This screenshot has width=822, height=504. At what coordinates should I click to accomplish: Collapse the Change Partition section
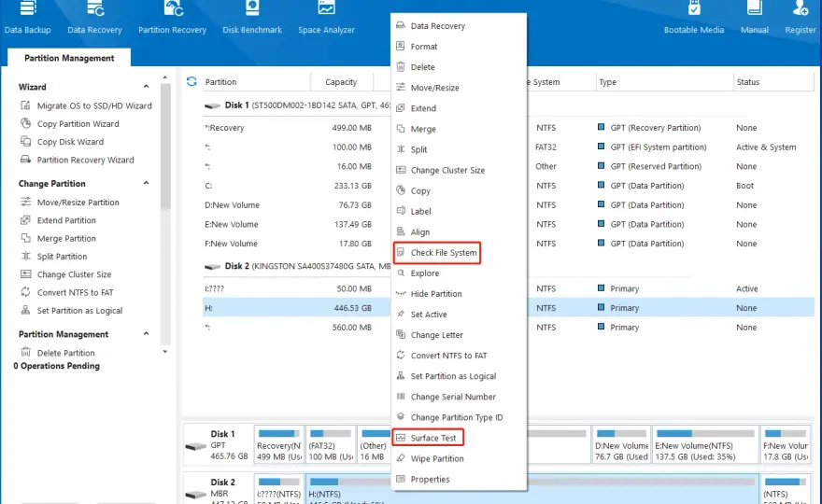[x=147, y=183]
